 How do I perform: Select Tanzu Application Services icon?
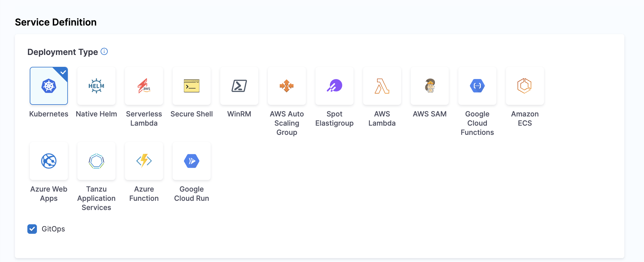click(96, 161)
